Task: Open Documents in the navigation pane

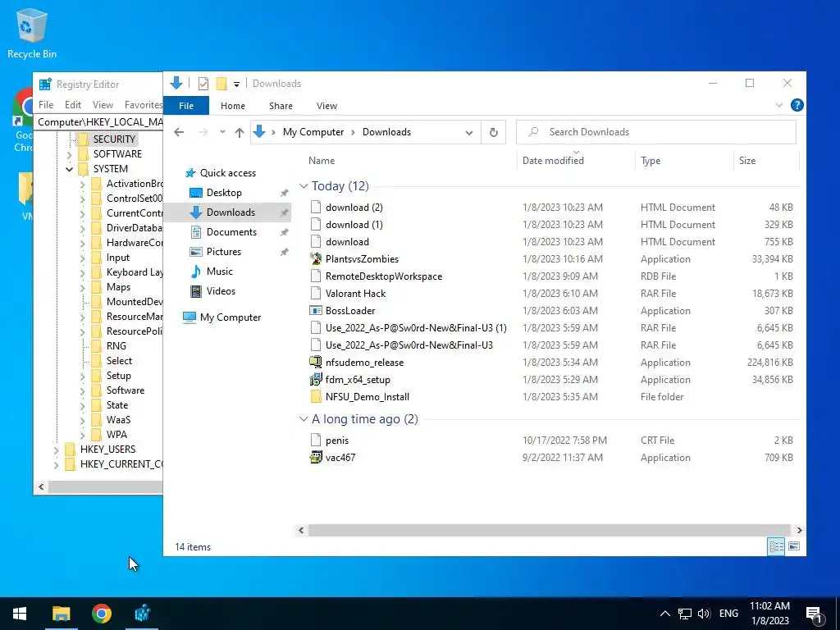Action: [x=231, y=232]
